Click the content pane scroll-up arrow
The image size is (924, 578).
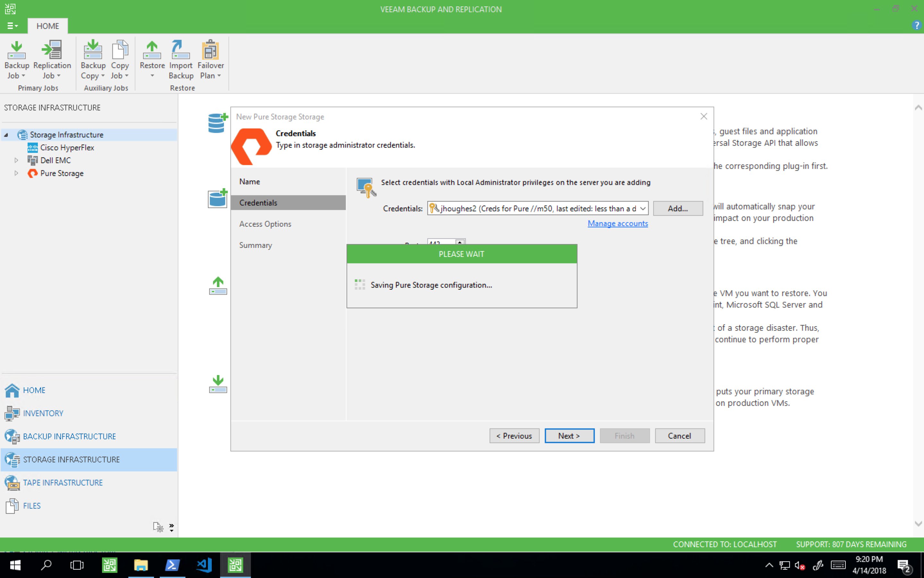918,108
